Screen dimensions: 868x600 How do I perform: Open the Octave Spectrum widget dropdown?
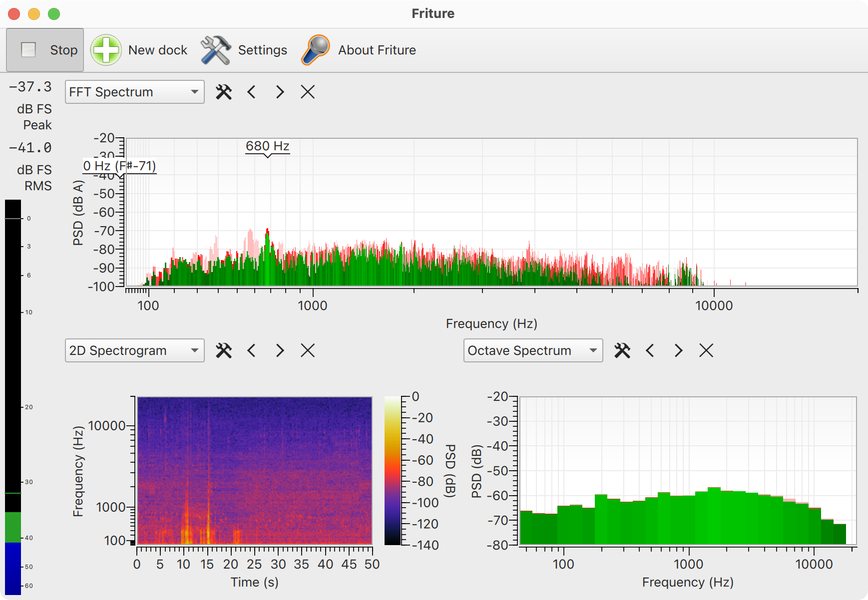click(x=533, y=350)
